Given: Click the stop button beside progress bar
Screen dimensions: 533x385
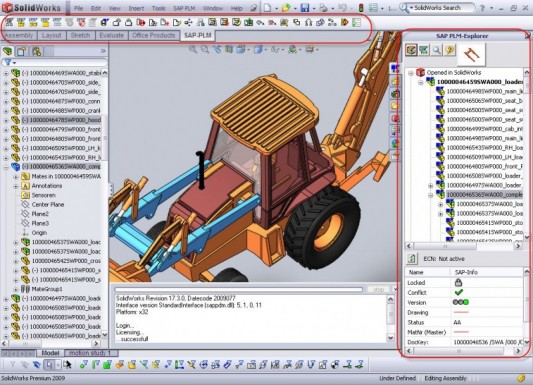Looking at the screenshot, I should (379, 290).
